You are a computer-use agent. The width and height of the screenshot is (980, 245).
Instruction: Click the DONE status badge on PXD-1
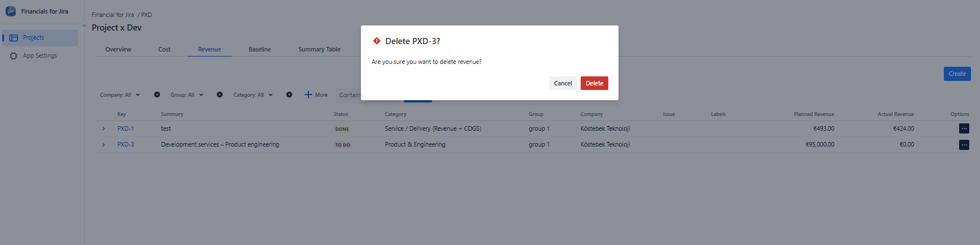click(x=342, y=129)
